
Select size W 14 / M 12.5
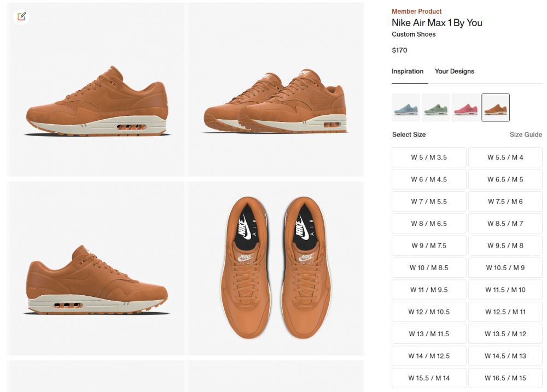coord(429,356)
